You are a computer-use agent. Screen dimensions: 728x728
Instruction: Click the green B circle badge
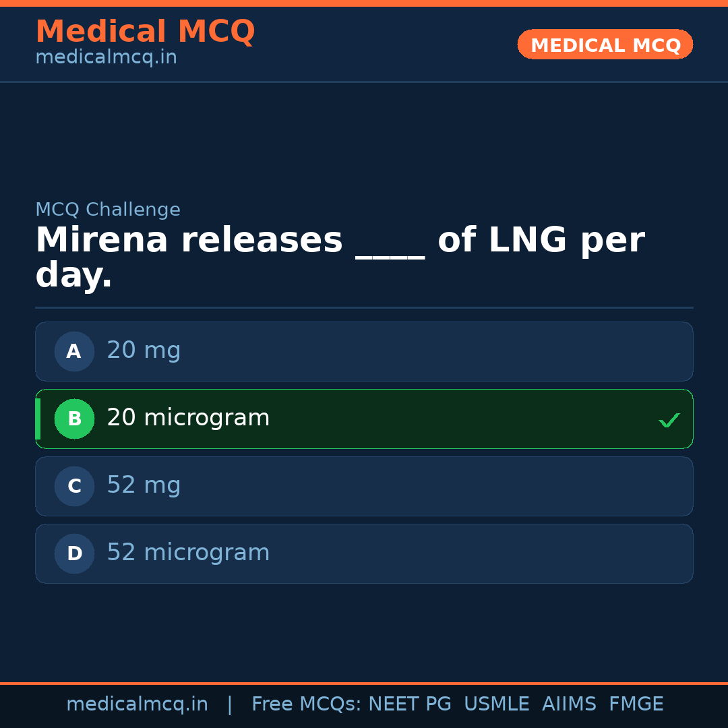click(74, 419)
